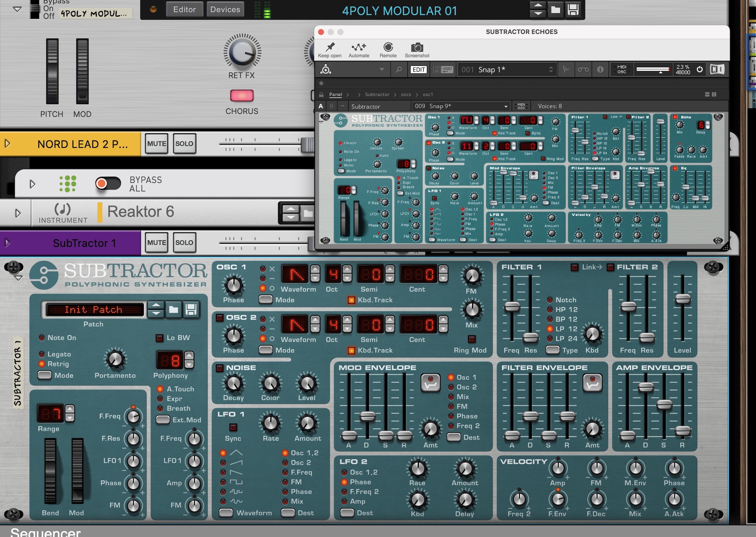Toggle the Ring Mod button
The width and height of the screenshot is (756, 537).
[x=472, y=339]
